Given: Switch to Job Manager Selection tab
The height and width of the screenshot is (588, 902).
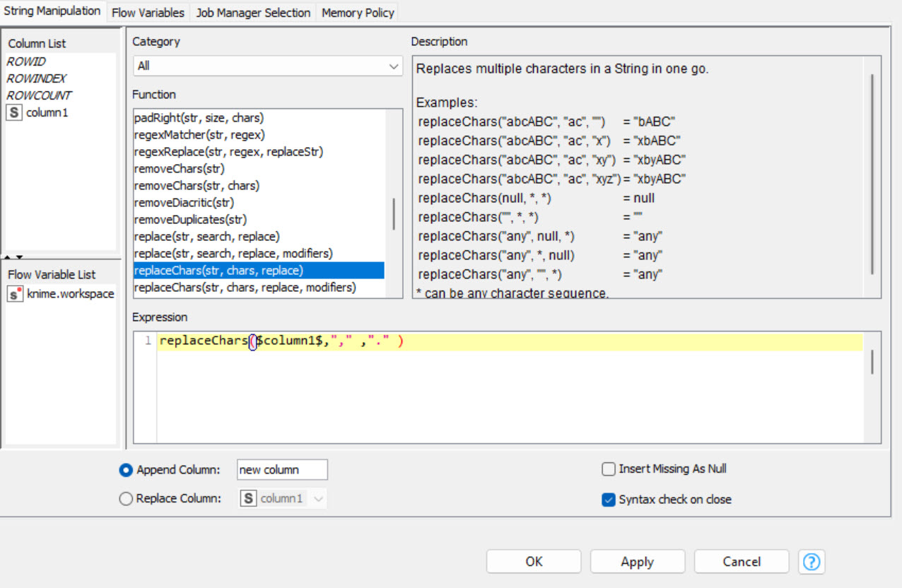Looking at the screenshot, I should click(x=252, y=12).
